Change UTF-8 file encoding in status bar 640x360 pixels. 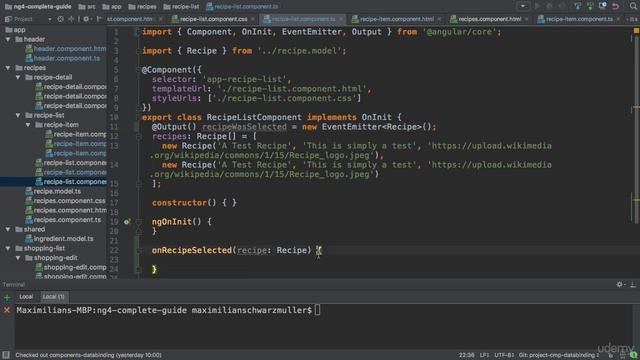504,355
